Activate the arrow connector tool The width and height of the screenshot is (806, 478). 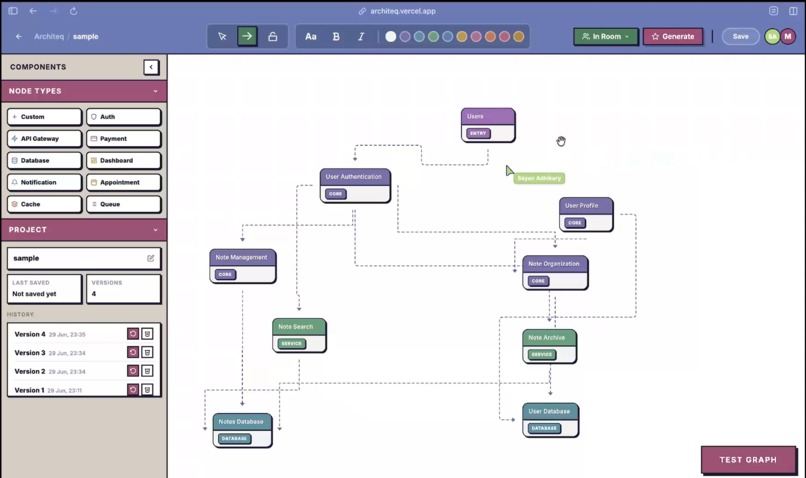pos(247,36)
